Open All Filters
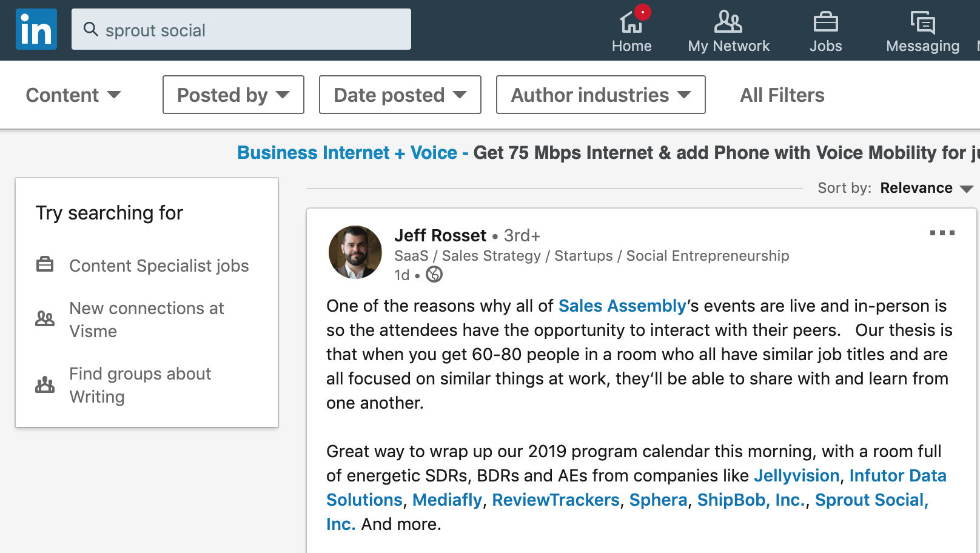The image size is (980, 553). tap(782, 95)
